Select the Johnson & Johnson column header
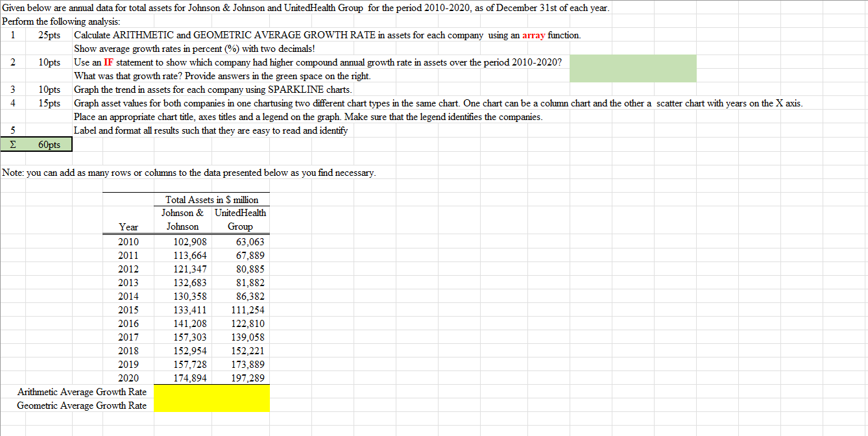The image size is (868, 436). coord(182,220)
